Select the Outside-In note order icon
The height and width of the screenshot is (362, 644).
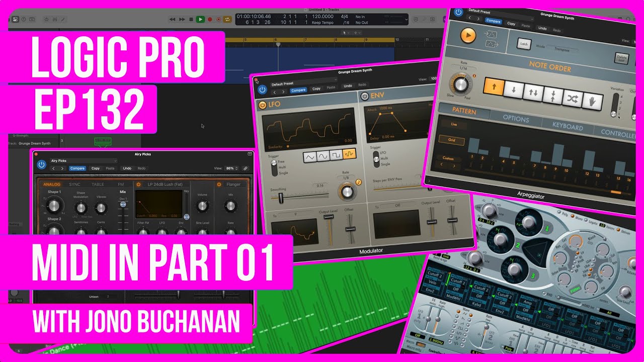552,95
